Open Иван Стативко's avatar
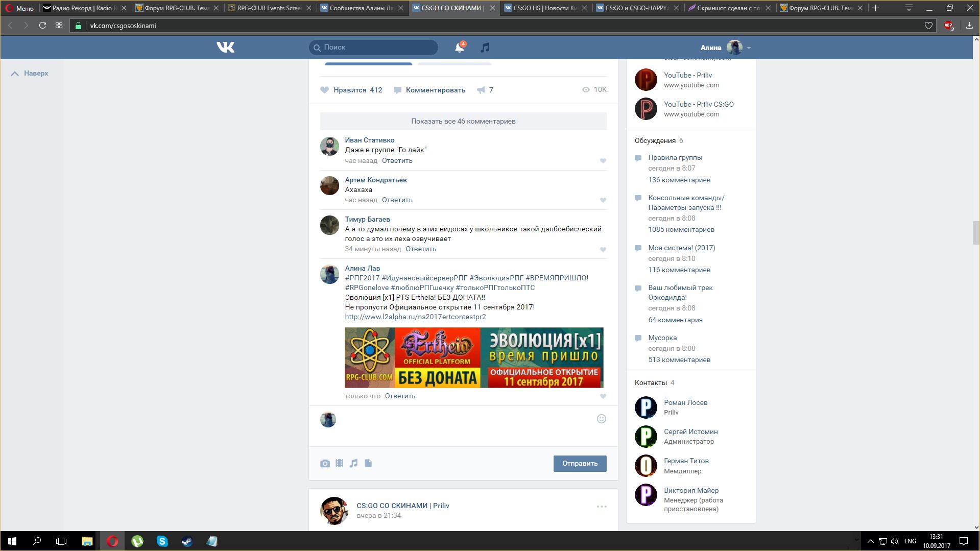Image resolution: width=980 pixels, height=551 pixels. point(329,147)
